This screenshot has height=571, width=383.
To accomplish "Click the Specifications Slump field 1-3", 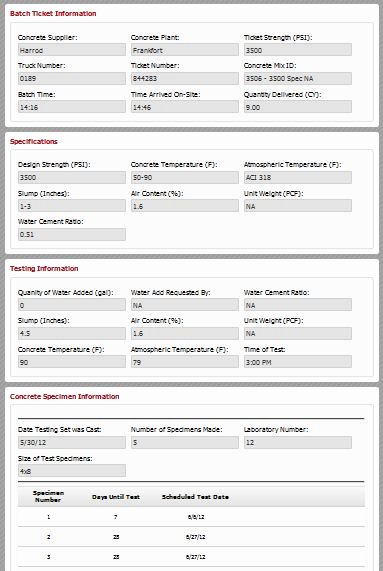I will coord(72,206).
